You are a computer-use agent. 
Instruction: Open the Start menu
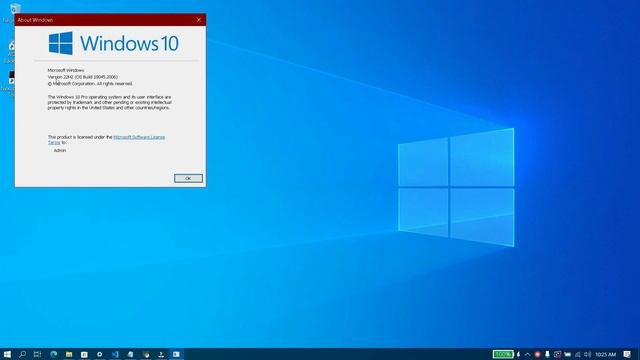(7, 354)
